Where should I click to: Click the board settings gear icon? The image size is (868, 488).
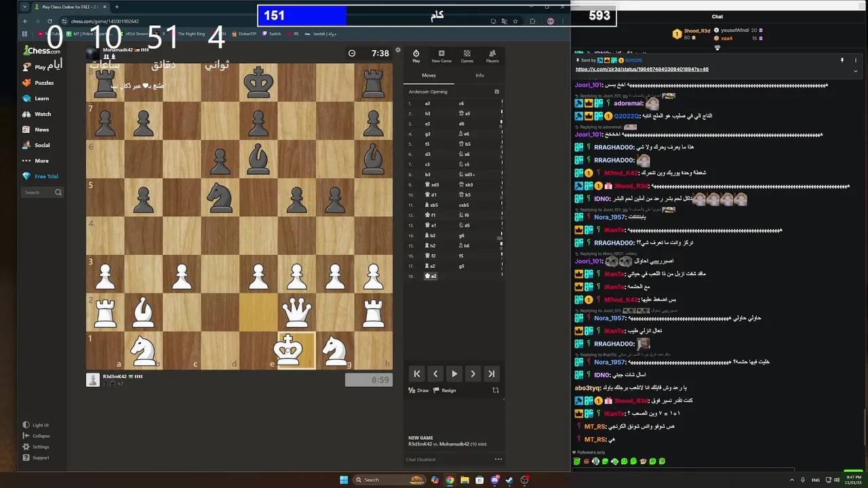pyautogui.click(x=398, y=50)
